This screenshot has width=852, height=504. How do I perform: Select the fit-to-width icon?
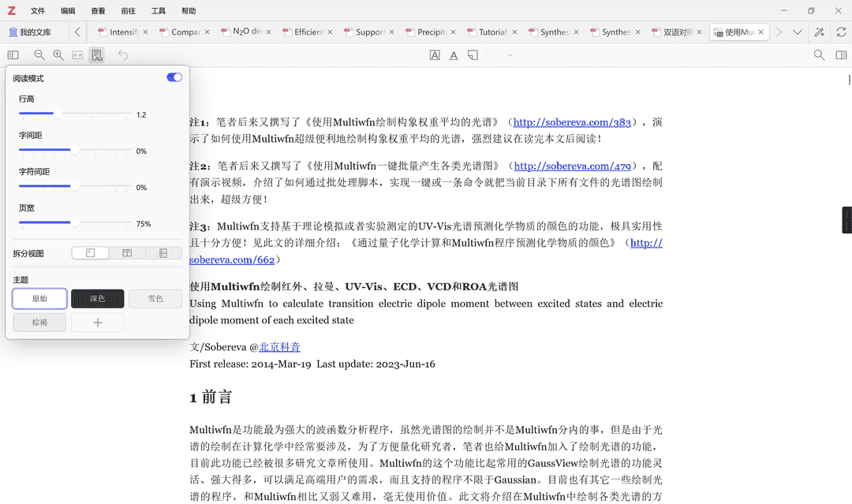(x=77, y=54)
